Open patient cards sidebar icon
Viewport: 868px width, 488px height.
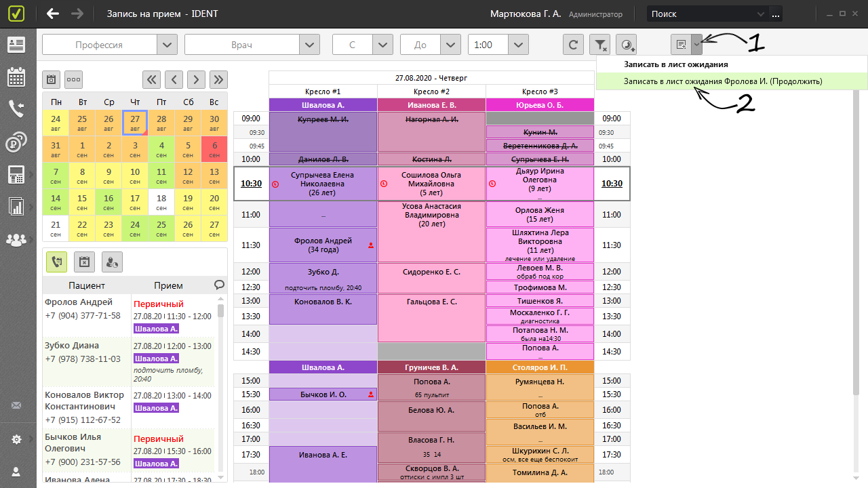(x=16, y=45)
